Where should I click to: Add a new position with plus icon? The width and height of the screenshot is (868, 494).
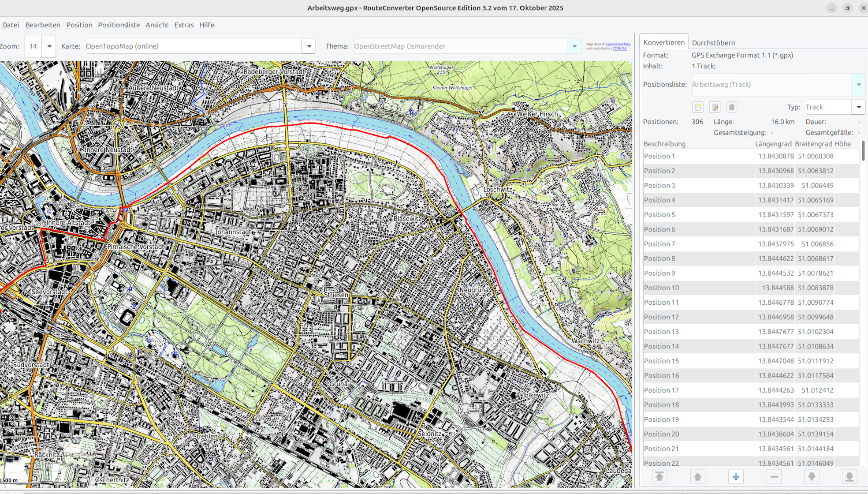(x=736, y=476)
